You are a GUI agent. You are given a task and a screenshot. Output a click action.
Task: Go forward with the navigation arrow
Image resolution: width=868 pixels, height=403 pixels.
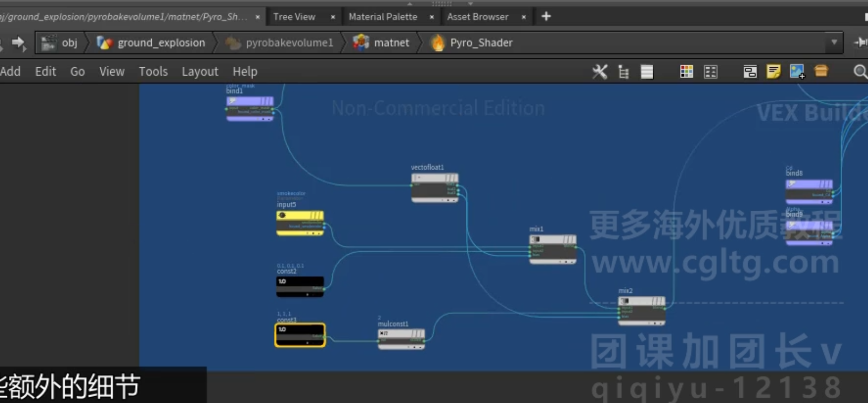(19, 43)
